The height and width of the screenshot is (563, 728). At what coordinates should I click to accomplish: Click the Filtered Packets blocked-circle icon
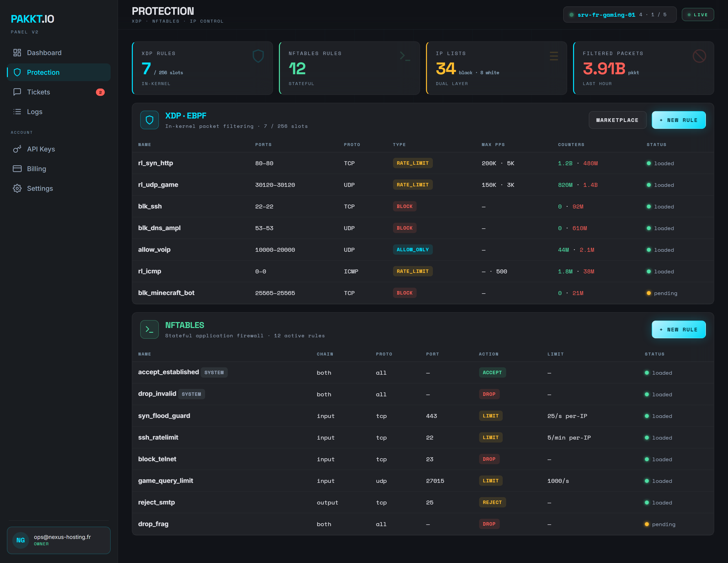pyautogui.click(x=699, y=56)
